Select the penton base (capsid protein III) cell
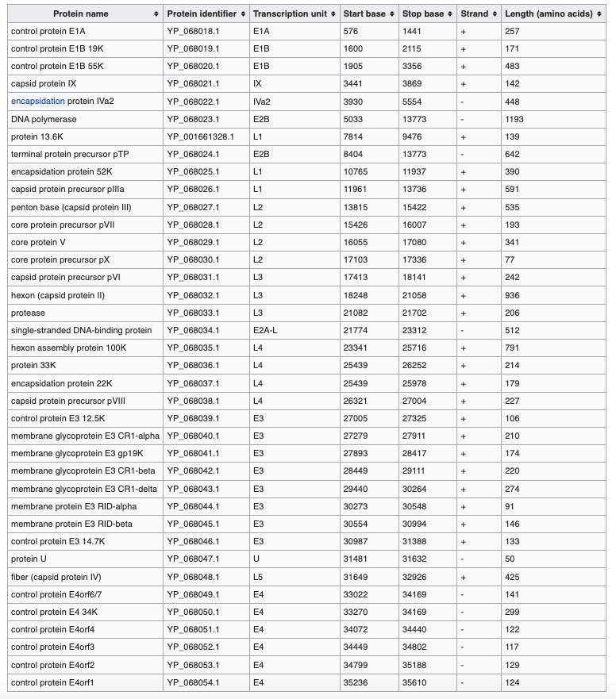616x699 pixels. pos(71,207)
